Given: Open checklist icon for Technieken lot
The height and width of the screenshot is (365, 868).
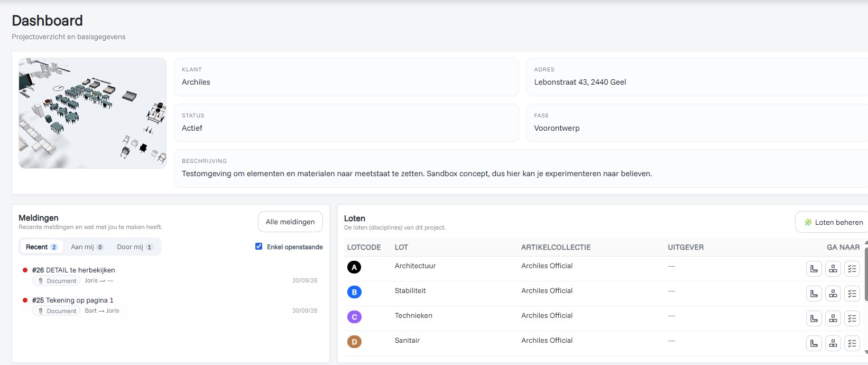Looking at the screenshot, I should [852, 318].
